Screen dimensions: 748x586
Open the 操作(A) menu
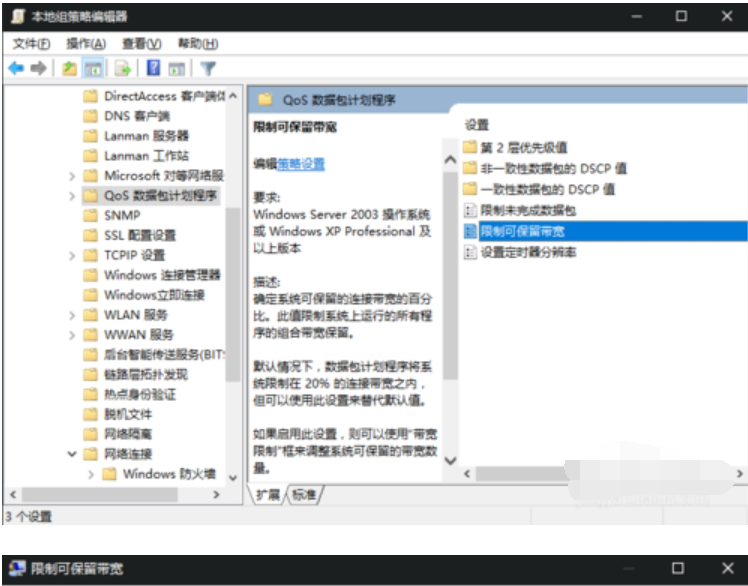pos(86,44)
